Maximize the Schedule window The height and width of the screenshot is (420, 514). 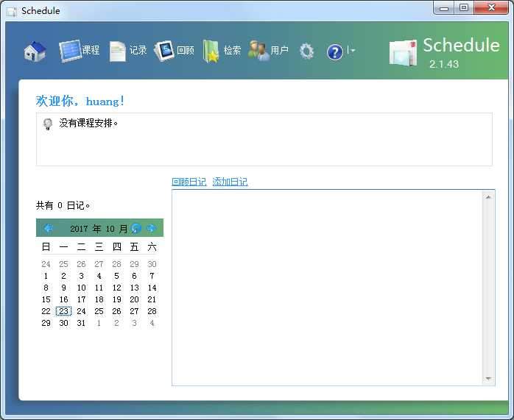463,8
